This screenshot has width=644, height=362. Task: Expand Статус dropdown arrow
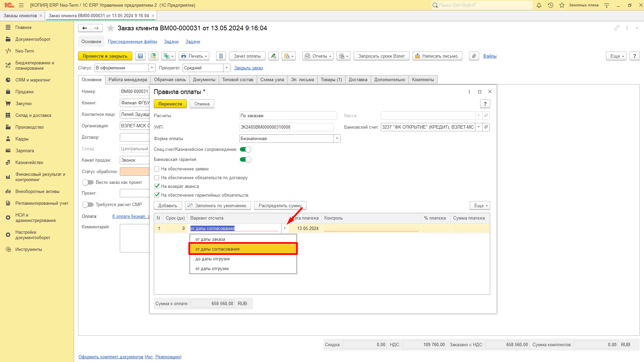(152, 68)
